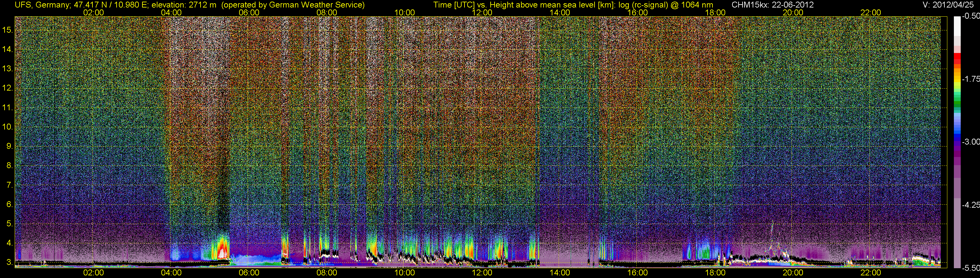This screenshot has height=278, width=980.
Task: Select '16:00' on the bottom time axis
Action: click(638, 273)
